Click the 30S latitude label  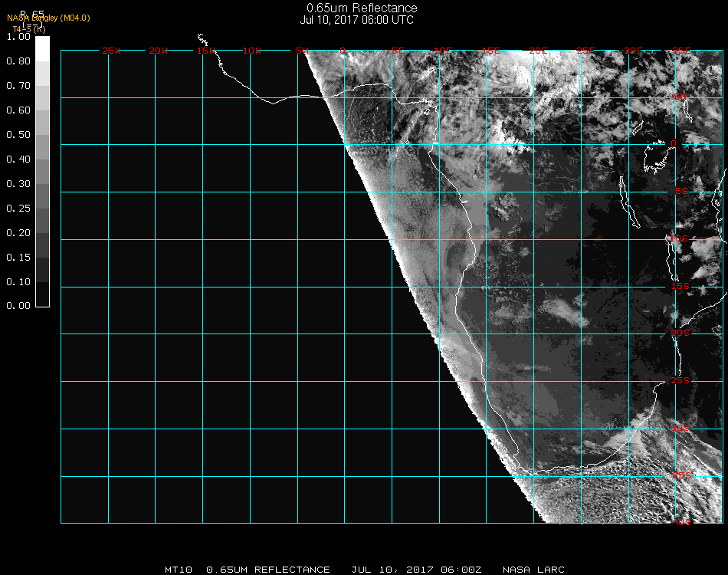tap(680, 428)
